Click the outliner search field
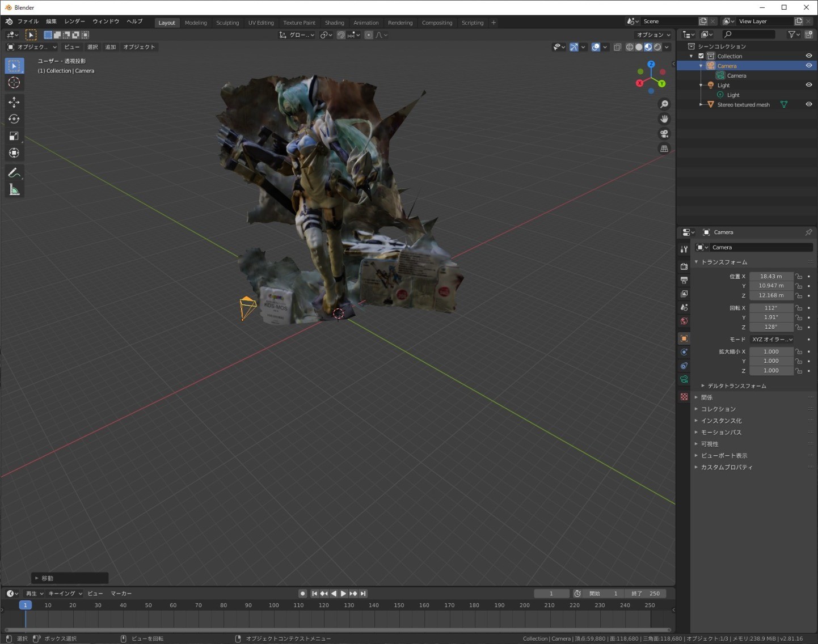The height and width of the screenshot is (644, 818). 749,35
